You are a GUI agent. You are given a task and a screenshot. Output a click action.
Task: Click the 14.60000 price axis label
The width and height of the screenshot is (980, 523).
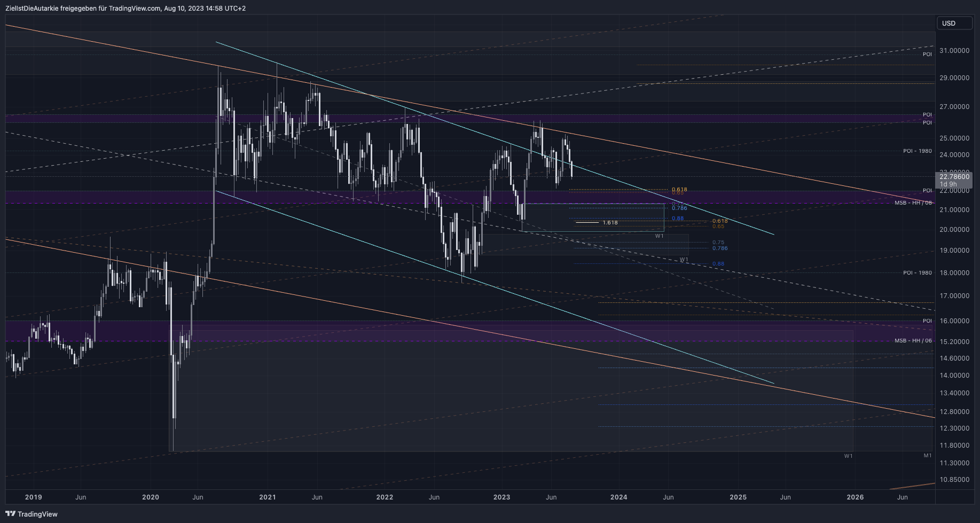click(x=954, y=358)
